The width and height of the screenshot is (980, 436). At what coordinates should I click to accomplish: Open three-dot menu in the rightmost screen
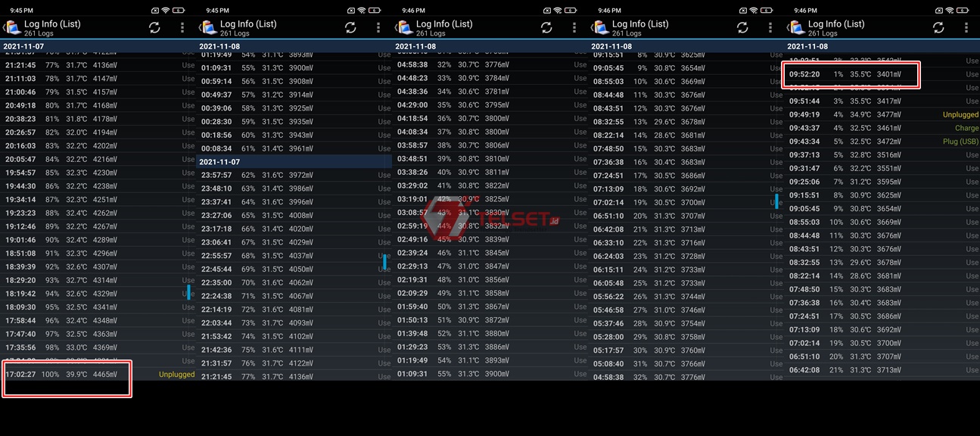966,27
